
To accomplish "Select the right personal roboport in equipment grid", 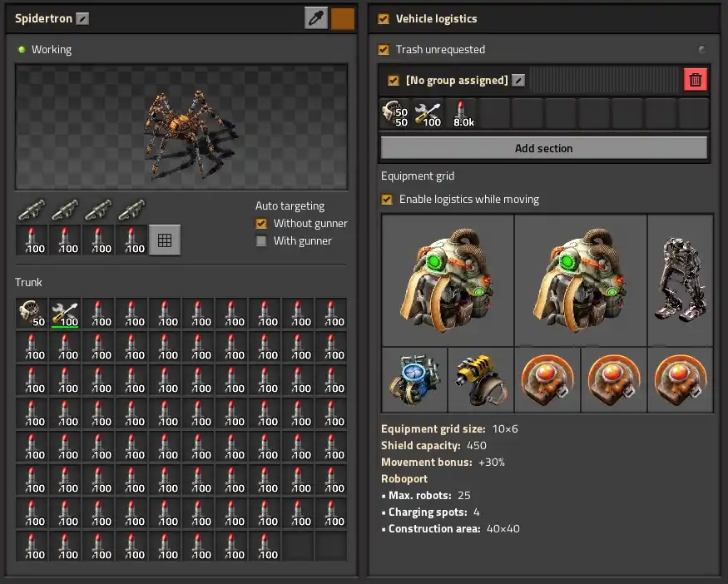I will point(581,280).
